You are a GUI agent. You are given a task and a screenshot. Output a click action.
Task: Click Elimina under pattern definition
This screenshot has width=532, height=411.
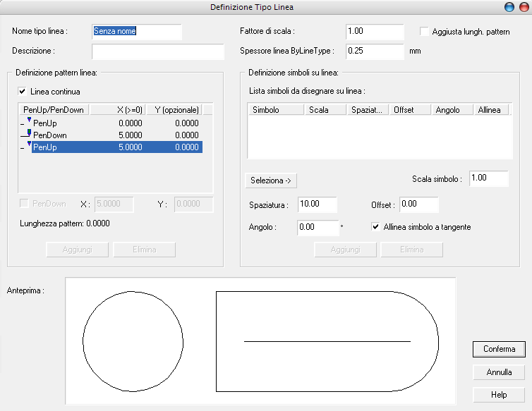tap(144, 250)
